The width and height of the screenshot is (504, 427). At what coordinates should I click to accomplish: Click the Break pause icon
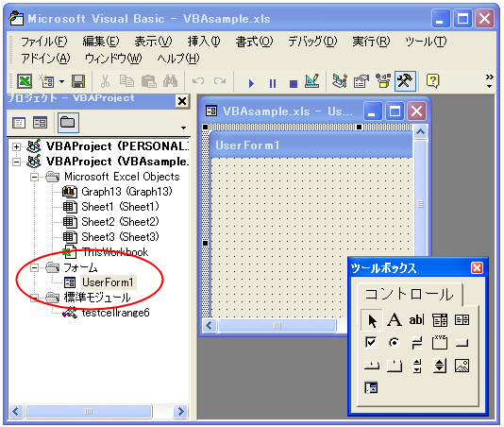tap(273, 84)
